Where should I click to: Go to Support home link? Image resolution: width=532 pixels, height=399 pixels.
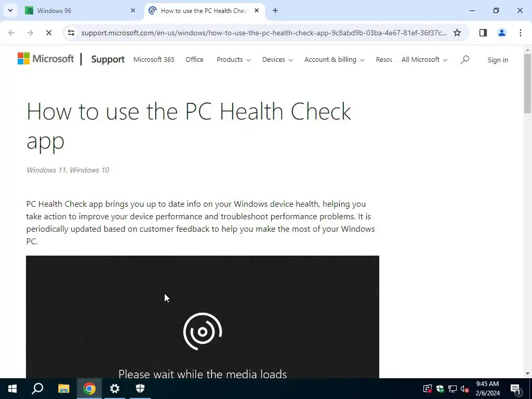(108, 59)
